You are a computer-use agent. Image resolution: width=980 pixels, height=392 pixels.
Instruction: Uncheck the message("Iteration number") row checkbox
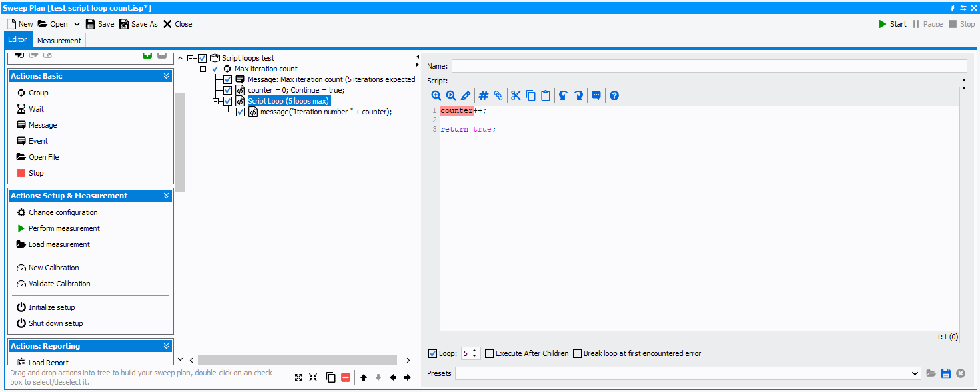pyautogui.click(x=241, y=112)
